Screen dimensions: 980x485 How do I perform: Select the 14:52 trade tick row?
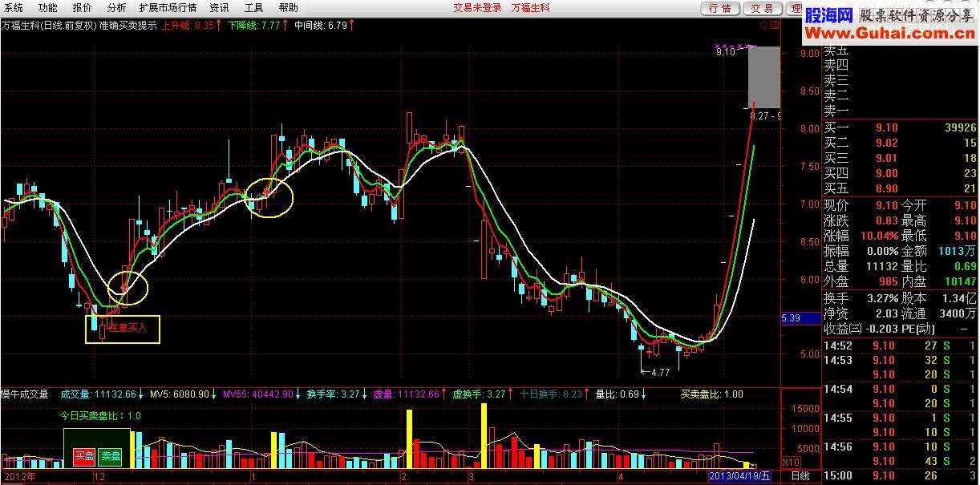[x=901, y=346]
